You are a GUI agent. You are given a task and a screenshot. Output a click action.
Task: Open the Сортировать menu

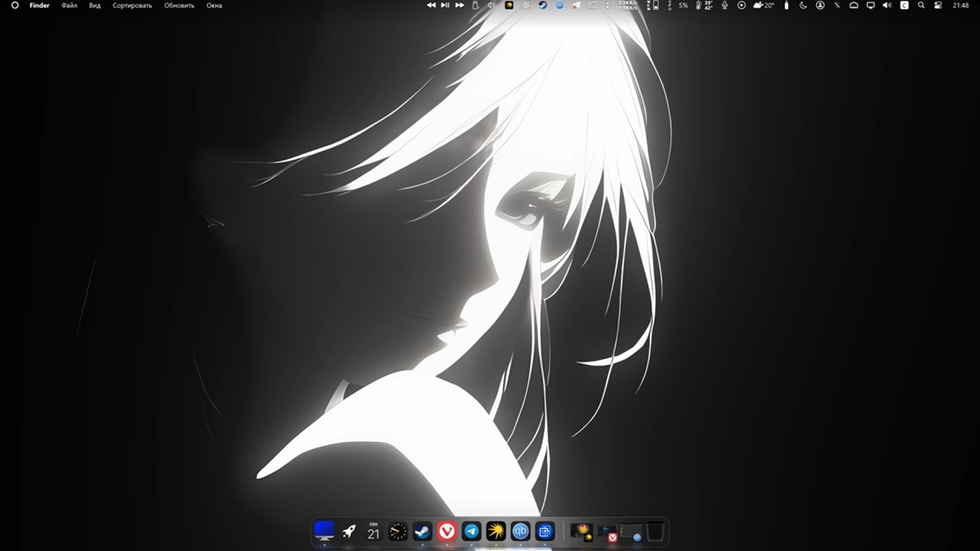(132, 5)
